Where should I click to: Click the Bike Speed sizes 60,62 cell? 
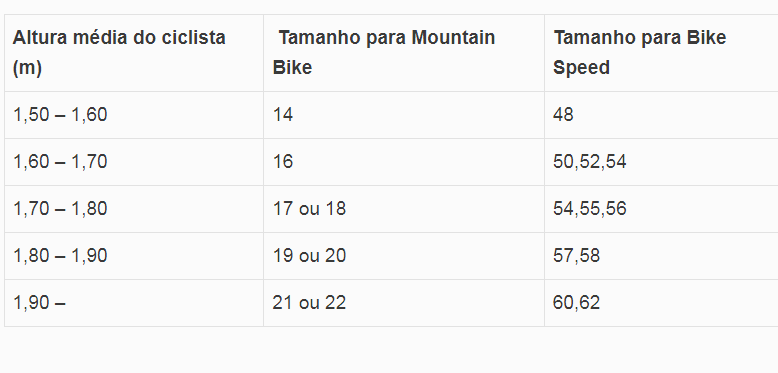point(661,303)
